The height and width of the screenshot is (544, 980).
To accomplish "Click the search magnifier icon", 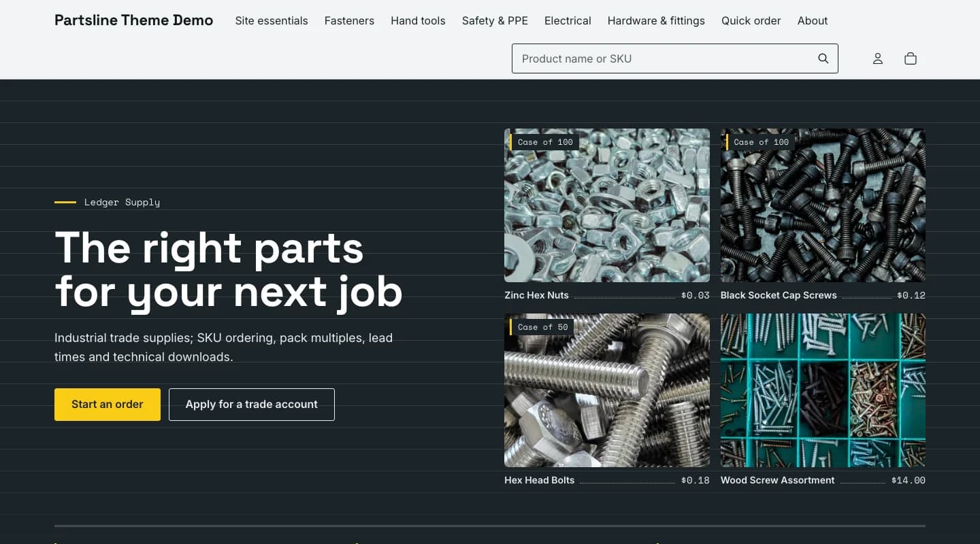I will [x=823, y=58].
